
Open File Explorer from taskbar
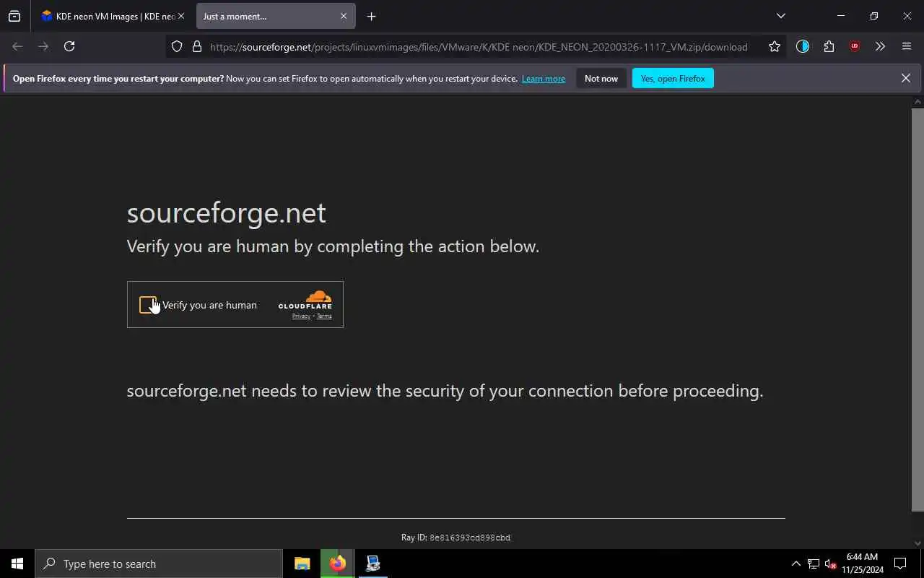(302, 564)
